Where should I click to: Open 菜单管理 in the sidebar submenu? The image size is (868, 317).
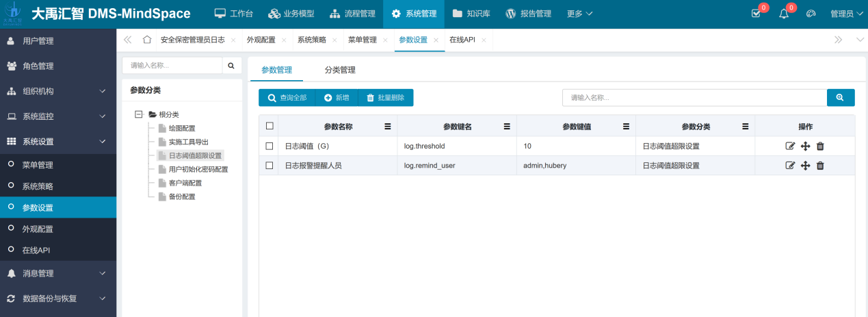point(58,165)
